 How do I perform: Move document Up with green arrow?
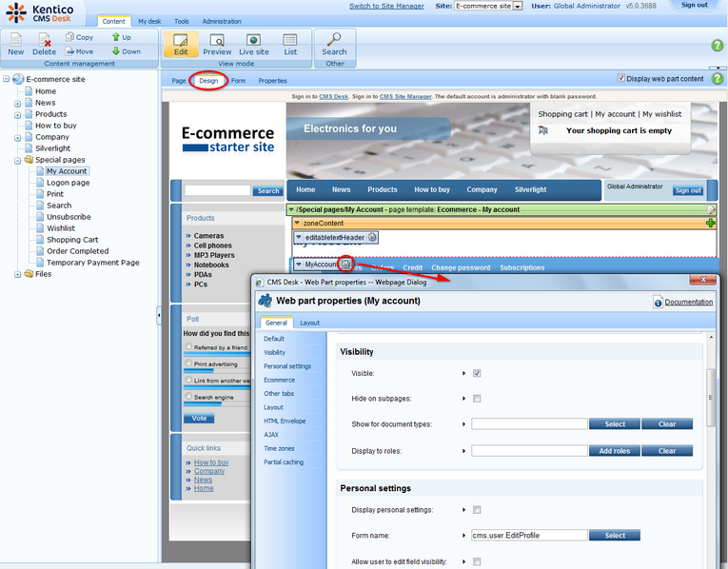click(116, 37)
